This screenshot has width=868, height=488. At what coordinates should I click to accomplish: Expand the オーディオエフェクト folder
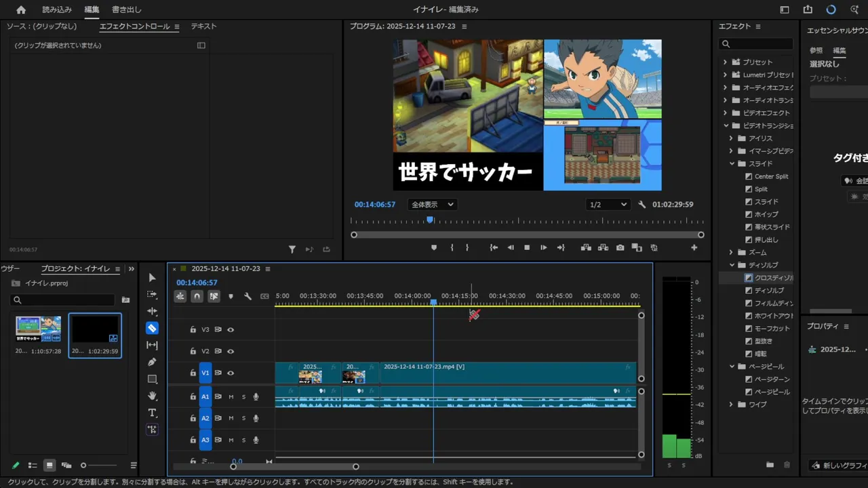[x=725, y=87]
